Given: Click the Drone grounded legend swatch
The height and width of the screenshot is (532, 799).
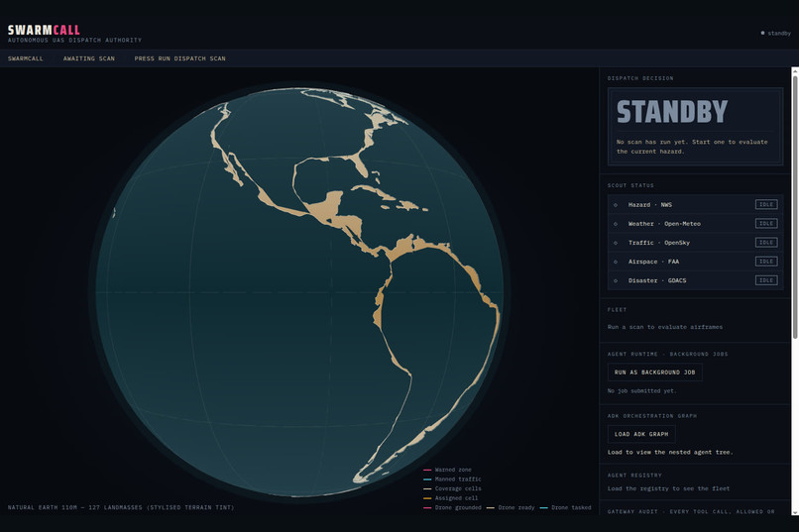Looking at the screenshot, I should coord(427,507).
